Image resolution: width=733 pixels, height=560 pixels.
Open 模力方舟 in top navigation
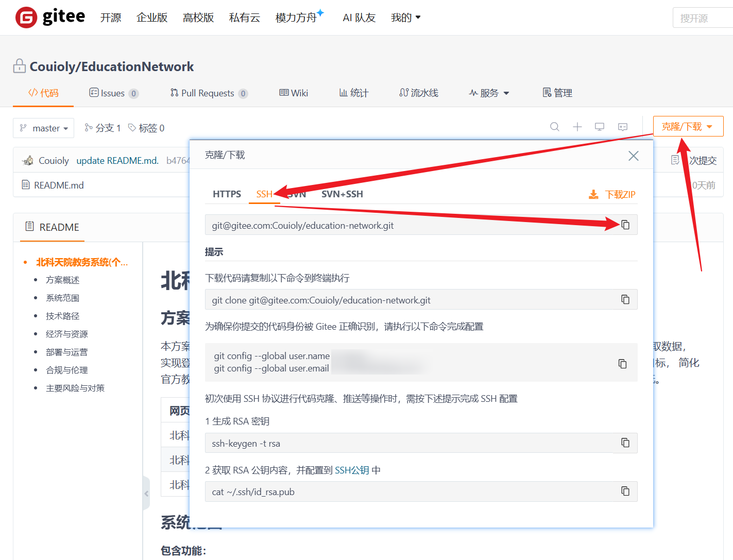[x=300, y=16]
